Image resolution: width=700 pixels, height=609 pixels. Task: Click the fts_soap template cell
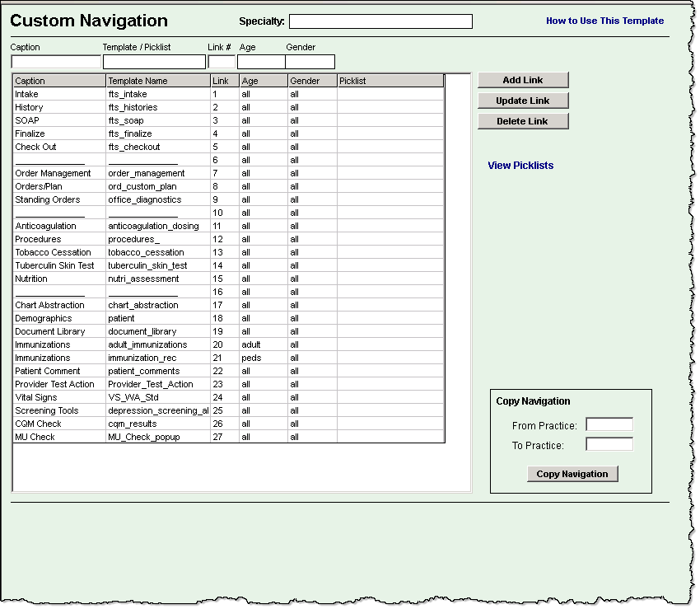click(x=158, y=120)
